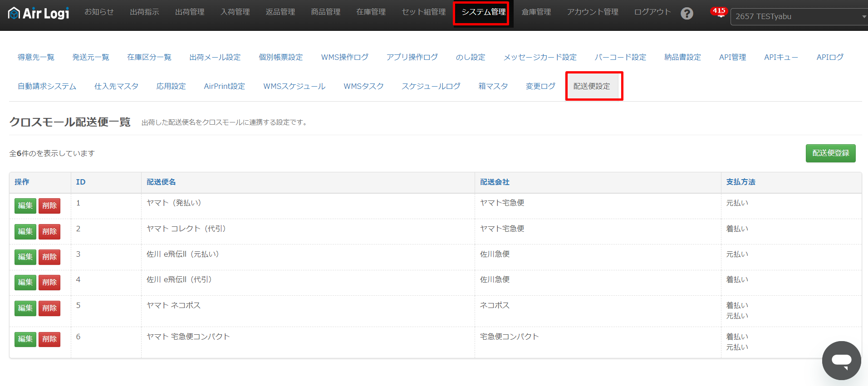Open the help question mark icon
Screen dimensions: 868x386
pyautogui.click(x=687, y=14)
